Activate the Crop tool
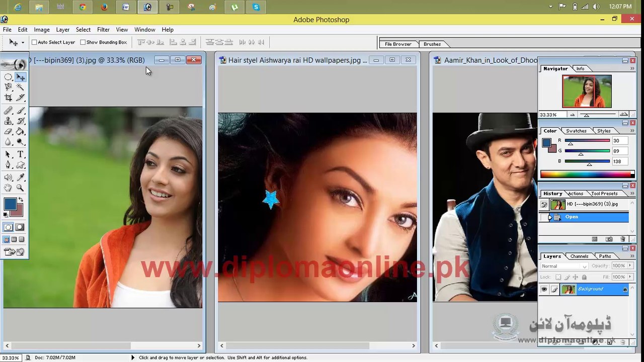 (x=9, y=98)
